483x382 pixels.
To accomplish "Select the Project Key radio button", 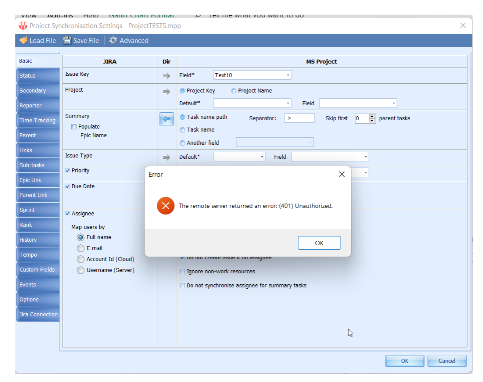I will [182, 91].
